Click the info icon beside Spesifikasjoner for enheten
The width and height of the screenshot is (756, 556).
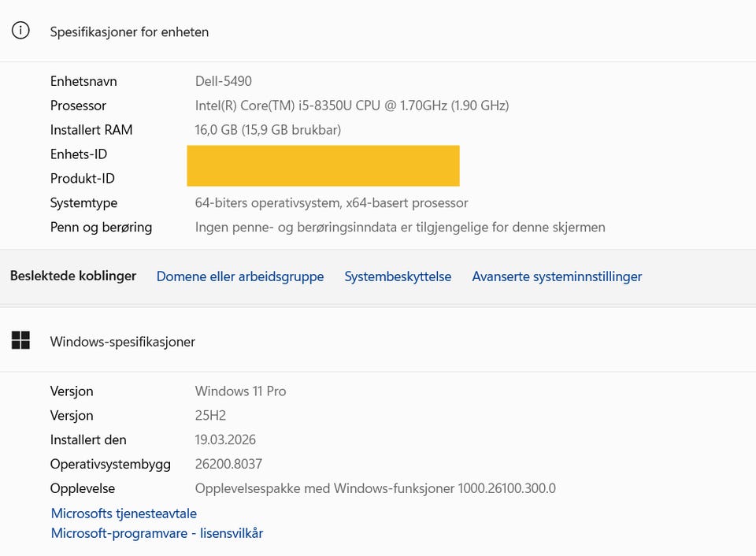20,32
